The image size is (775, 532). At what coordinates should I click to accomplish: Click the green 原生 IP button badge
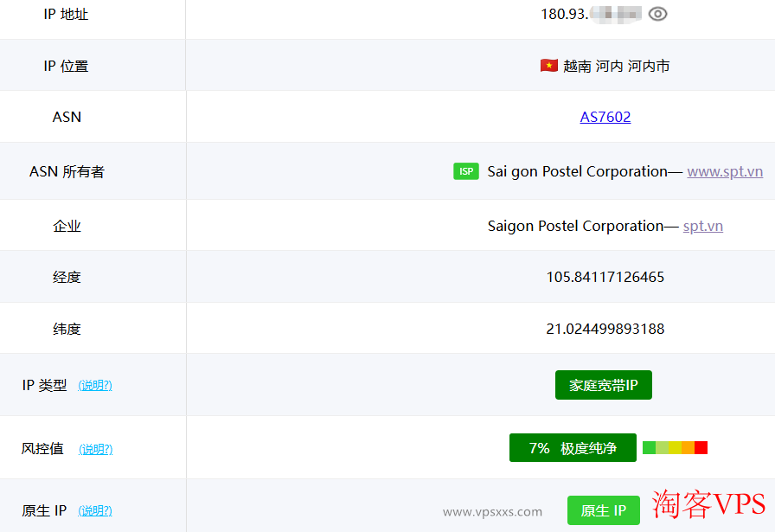[604, 510]
